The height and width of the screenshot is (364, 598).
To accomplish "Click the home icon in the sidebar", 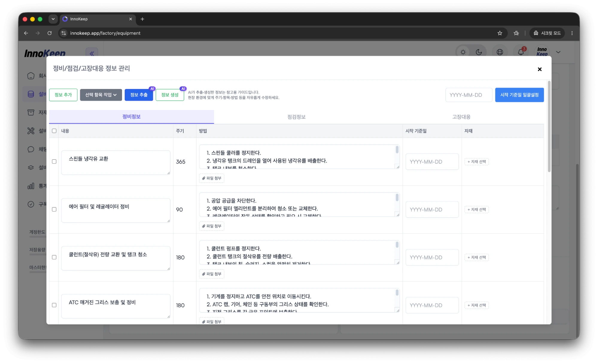I will (x=31, y=76).
